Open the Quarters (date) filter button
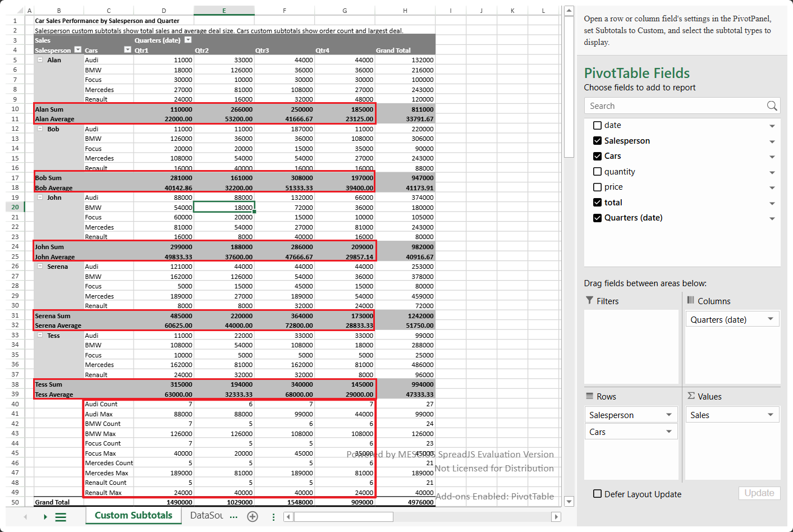 tap(188, 40)
